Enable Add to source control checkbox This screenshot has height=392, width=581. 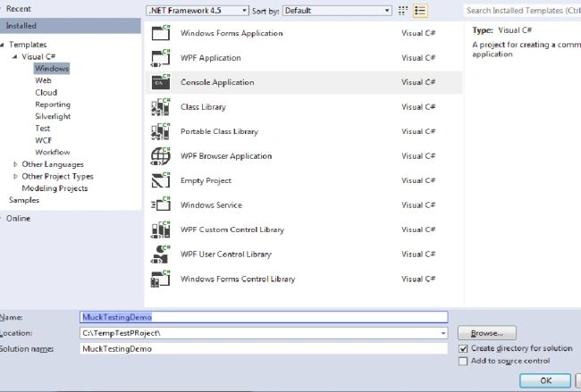463,361
